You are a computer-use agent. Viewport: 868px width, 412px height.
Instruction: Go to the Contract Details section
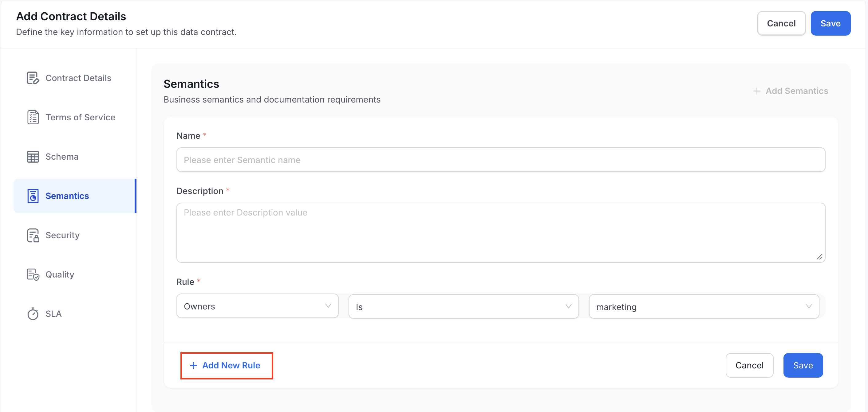point(74,78)
